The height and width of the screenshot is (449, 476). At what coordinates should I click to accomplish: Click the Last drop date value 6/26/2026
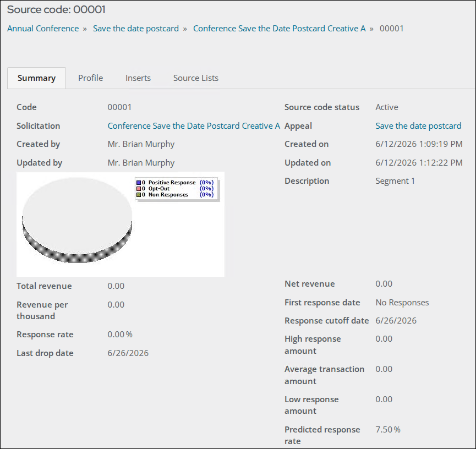point(128,353)
